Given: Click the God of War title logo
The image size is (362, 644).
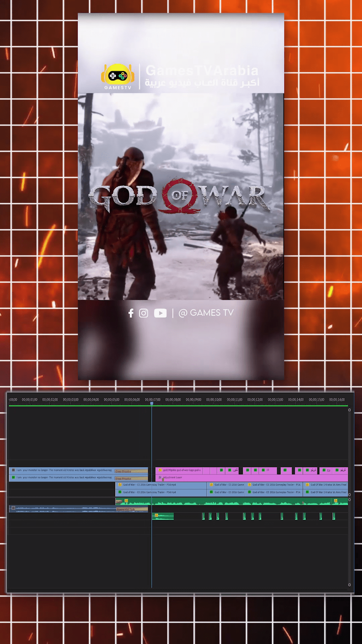Looking at the screenshot, I should tap(180, 196).
